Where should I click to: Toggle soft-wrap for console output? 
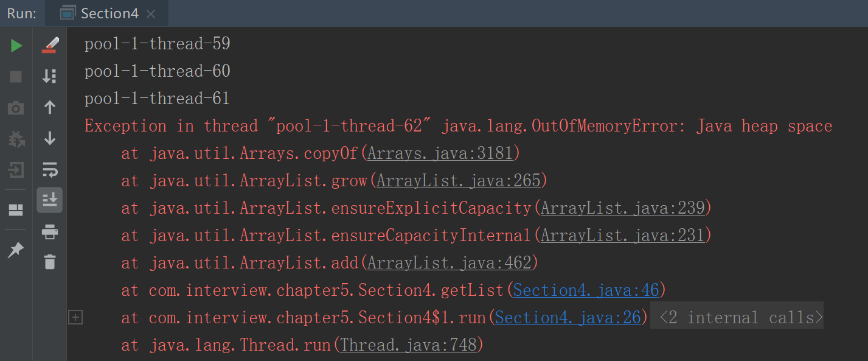(50, 169)
